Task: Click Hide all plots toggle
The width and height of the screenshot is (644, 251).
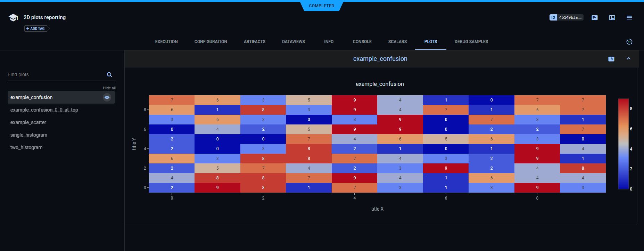Action: click(109, 88)
